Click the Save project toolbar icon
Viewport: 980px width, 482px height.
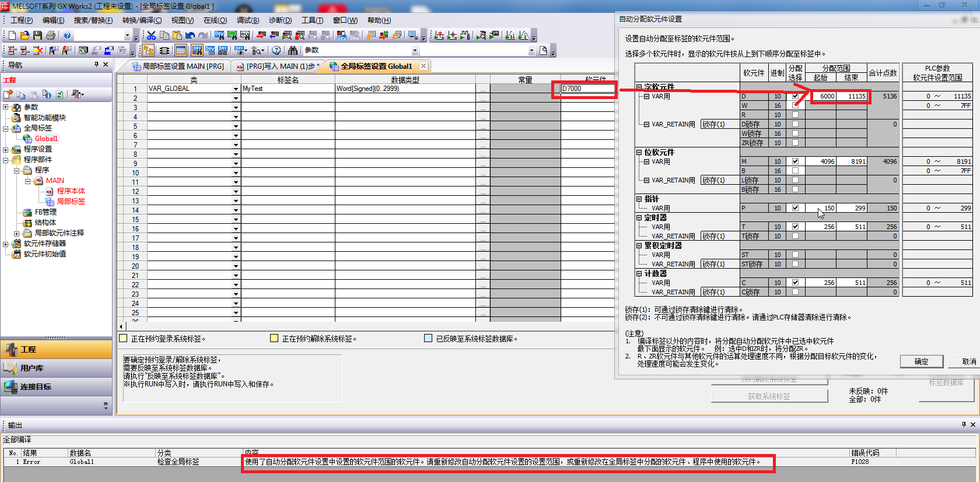pos(37,36)
